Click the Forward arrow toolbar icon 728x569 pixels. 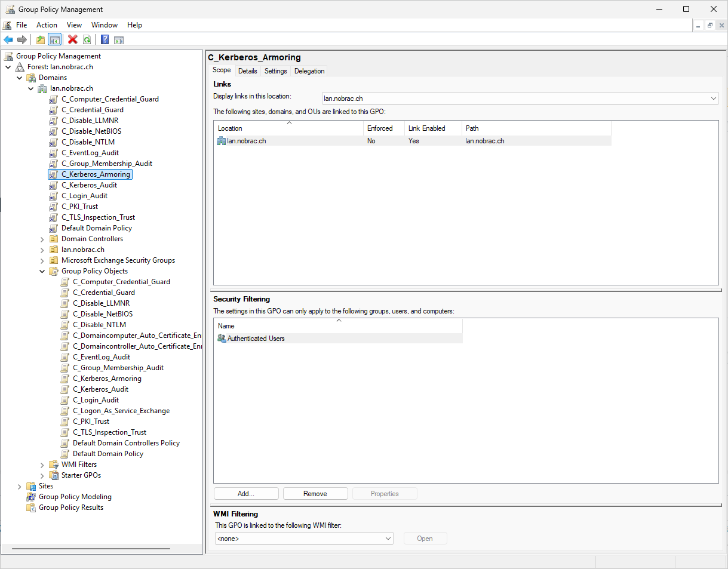pos(22,40)
